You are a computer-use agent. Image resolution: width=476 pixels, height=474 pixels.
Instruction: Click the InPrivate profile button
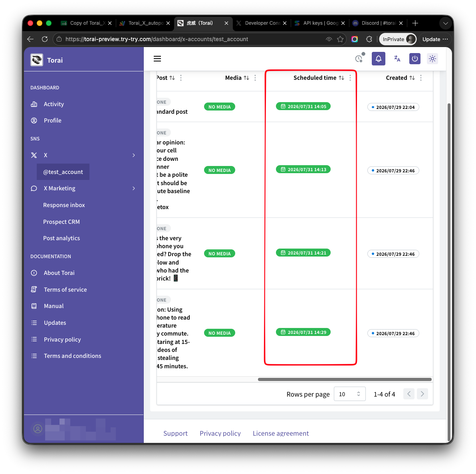pyautogui.click(x=398, y=39)
